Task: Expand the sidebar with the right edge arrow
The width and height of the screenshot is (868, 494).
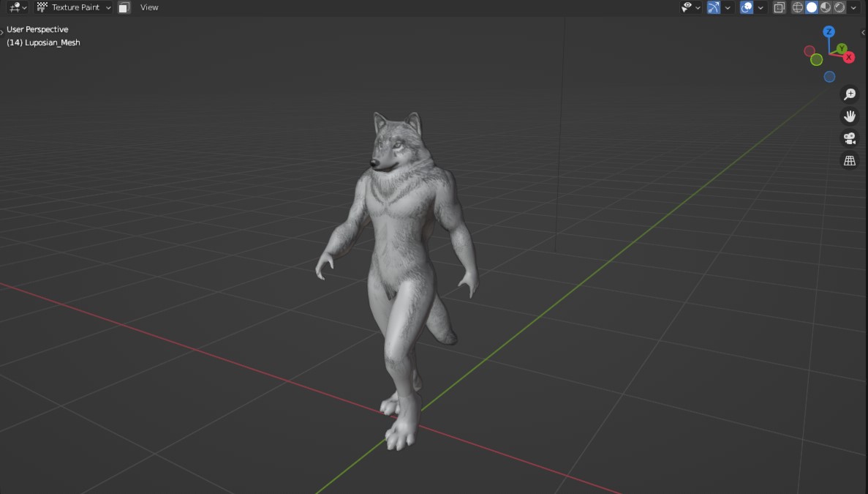Action: (864, 33)
